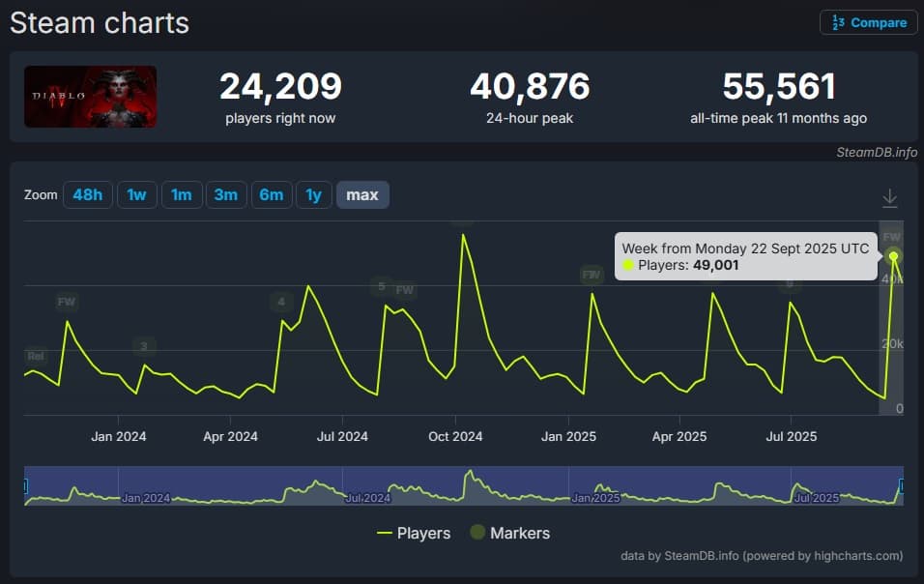
Task: Set zoom to 1w
Action: click(136, 195)
